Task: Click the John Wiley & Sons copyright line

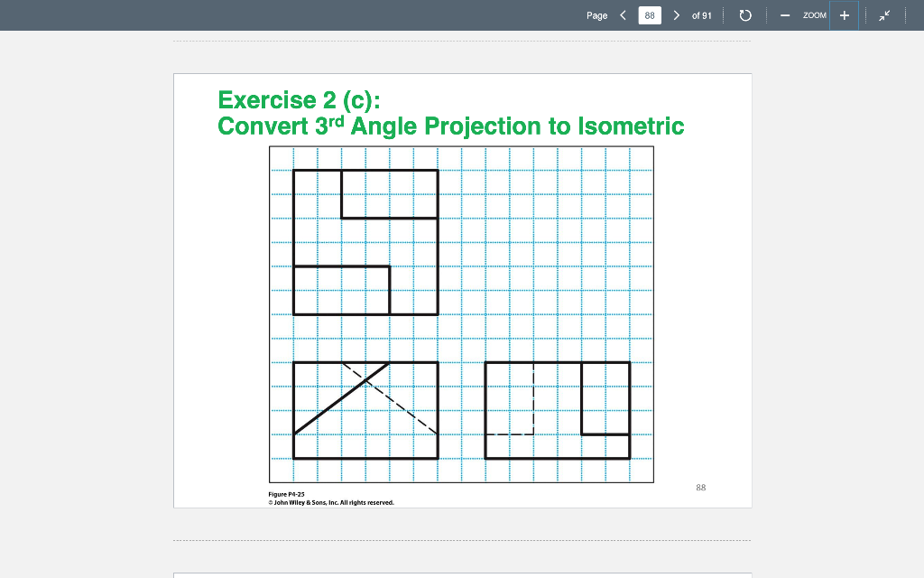Action: pos(330,502)
